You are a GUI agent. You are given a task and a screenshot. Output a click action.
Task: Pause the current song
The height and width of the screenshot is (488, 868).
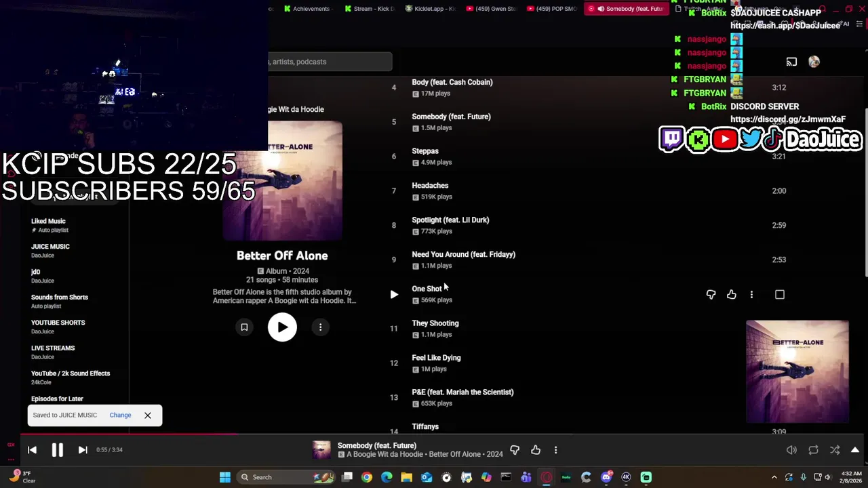pyautogui.click(x=58, y=449)
